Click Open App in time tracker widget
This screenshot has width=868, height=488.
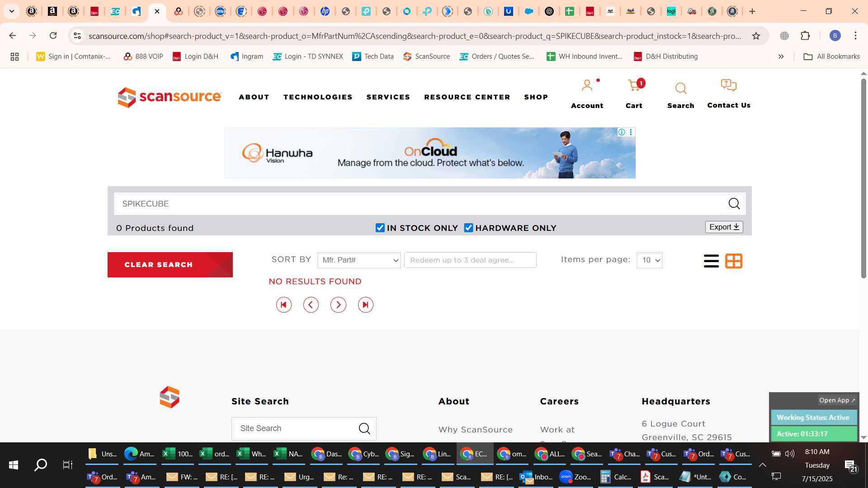tap(837, 400)
